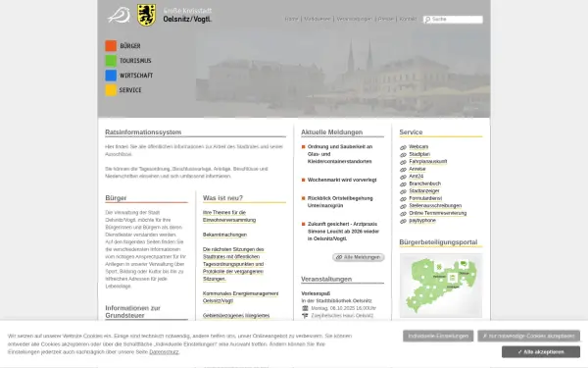This screenshot has height=368, width=588.
Task: Open the Service main menu
Action: 130,90
